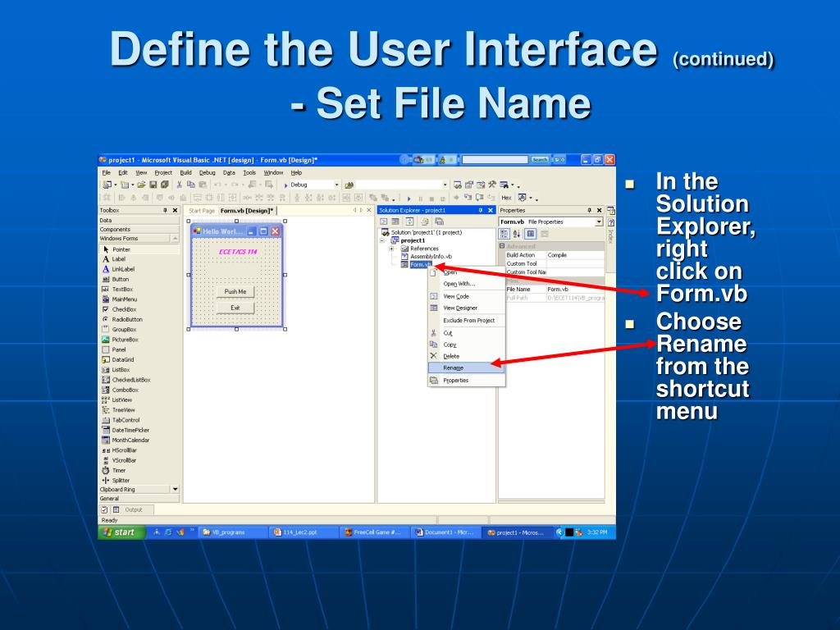Open the Output tab at bottom
840x630 pixels.
pyautogui.click(x=134, y=509)
